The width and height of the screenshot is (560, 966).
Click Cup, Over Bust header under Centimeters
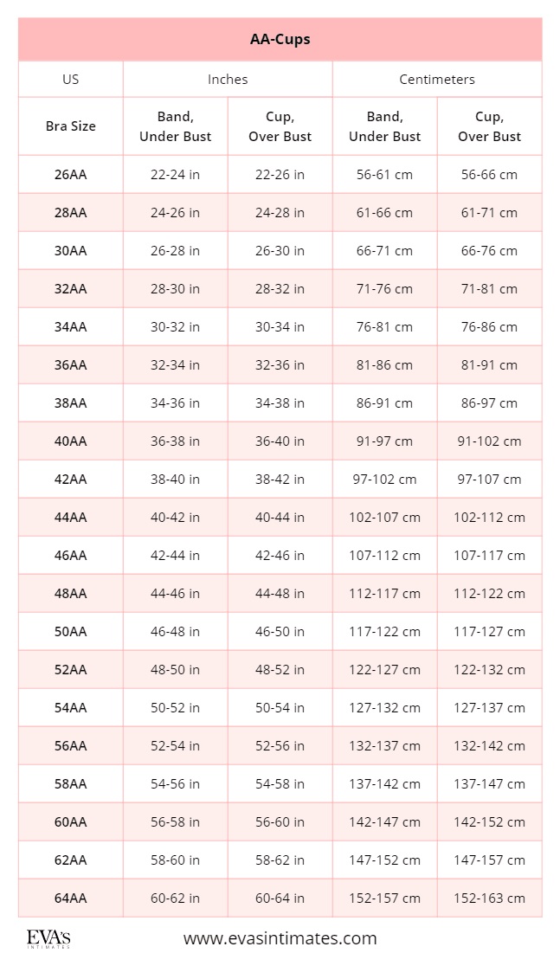489,126
